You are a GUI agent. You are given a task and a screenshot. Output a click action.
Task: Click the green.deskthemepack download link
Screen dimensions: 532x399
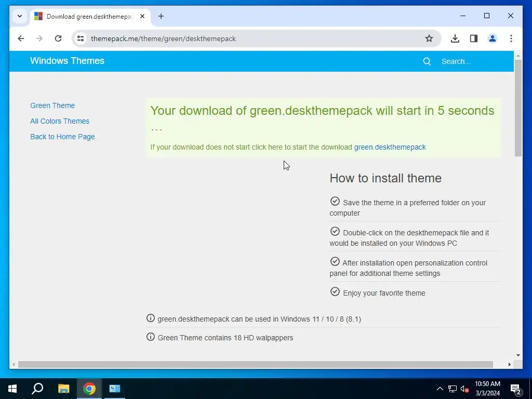[390, 147]
